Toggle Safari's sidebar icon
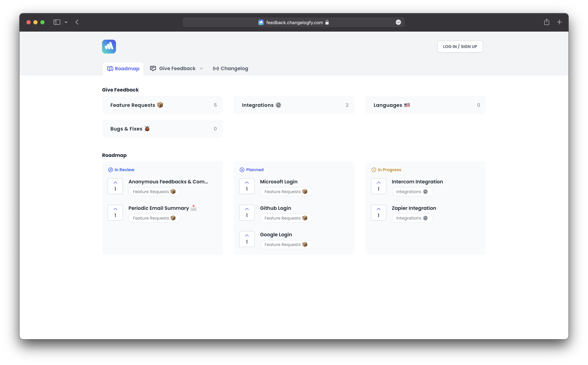This screenshot has height=365, width=588. click(57, 22)
